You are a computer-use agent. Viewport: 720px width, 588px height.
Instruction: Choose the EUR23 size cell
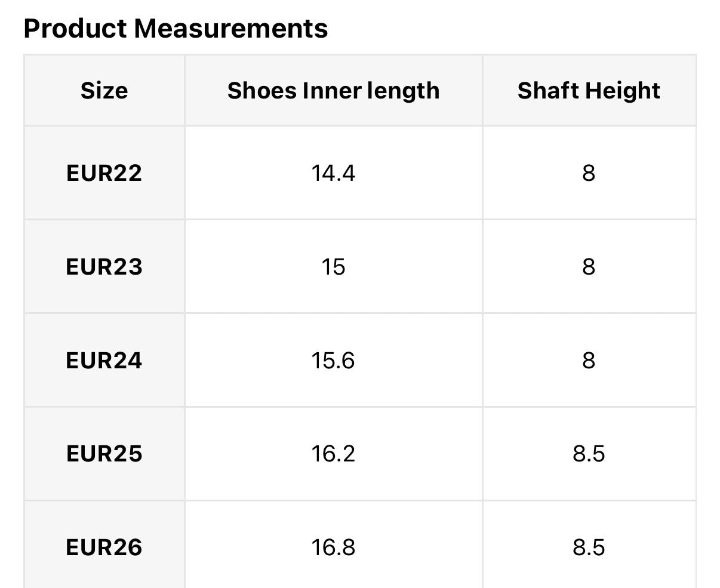[104, 267]
